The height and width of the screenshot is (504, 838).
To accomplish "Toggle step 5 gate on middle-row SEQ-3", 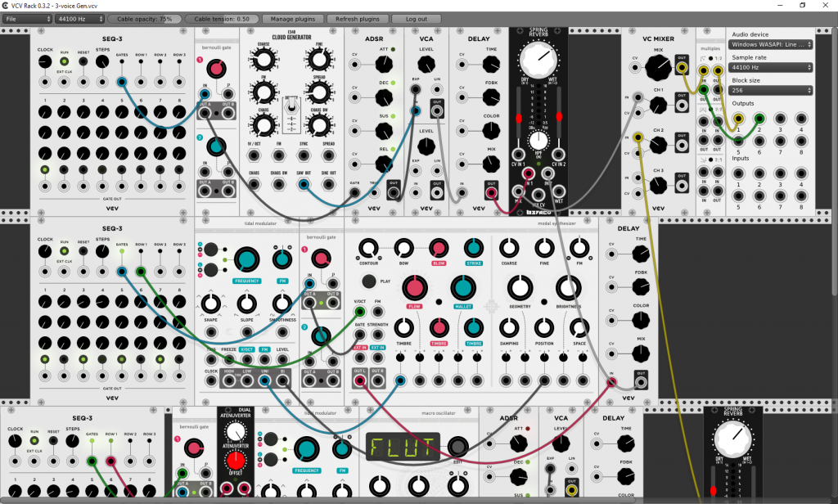I will tap(122, 359).
